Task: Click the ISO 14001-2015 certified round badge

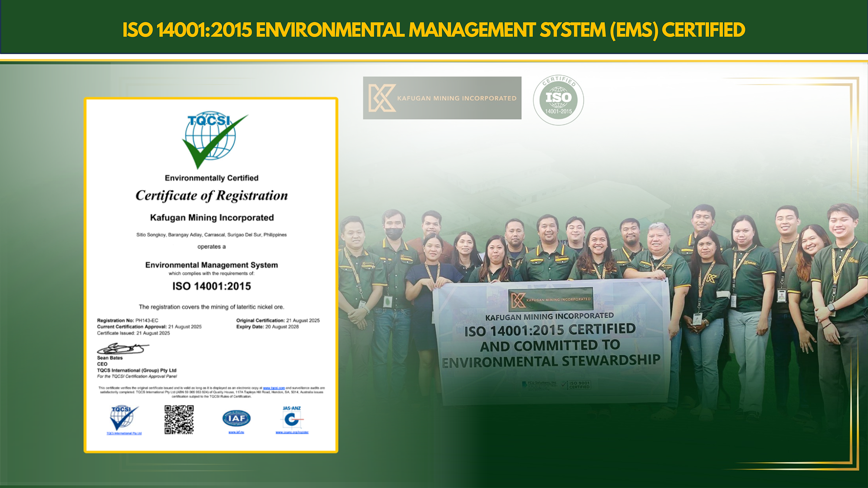Action: pos(558,100)
